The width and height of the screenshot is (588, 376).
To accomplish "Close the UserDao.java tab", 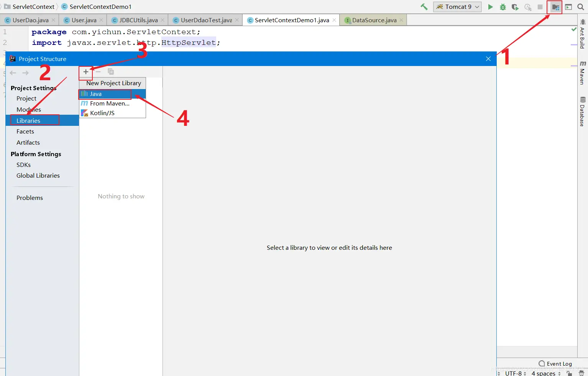I will [53, 20].
